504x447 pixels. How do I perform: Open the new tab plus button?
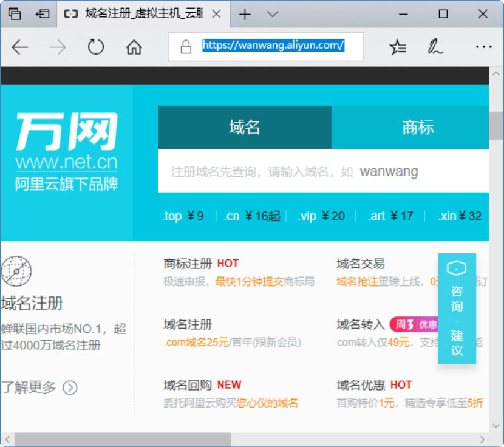(x=245, y=14)
